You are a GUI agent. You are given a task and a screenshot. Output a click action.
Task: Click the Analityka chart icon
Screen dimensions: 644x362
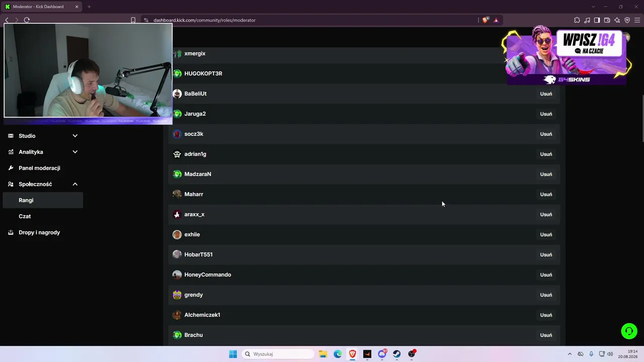[11, 152]
